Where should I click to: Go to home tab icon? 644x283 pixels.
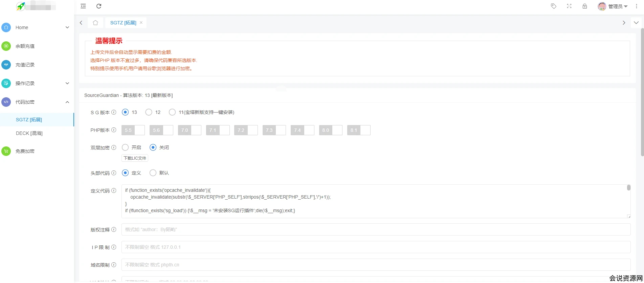95,23
